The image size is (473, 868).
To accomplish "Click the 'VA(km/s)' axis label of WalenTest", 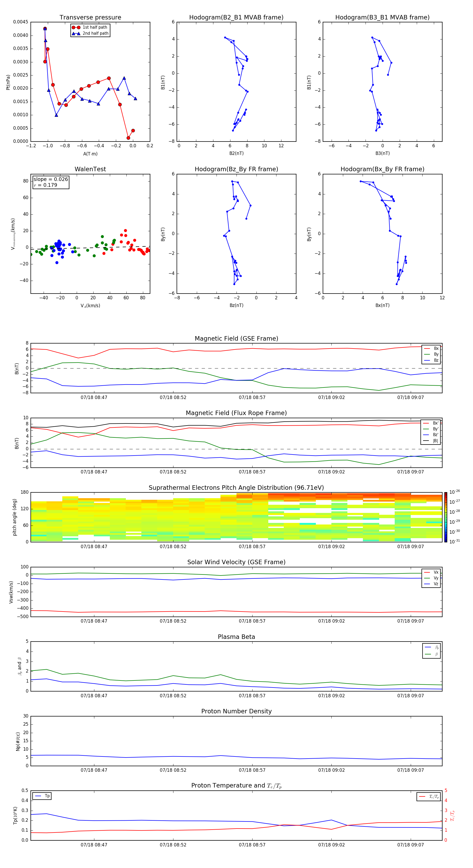I will point(90,306).
